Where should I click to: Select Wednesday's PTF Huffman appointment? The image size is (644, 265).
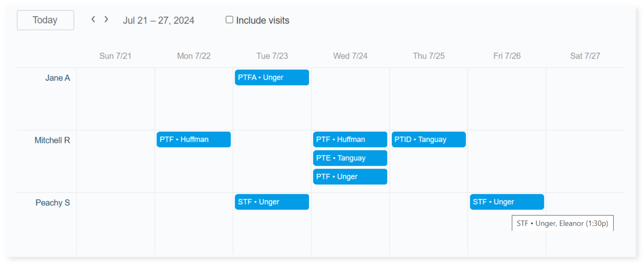click(350, 139)
